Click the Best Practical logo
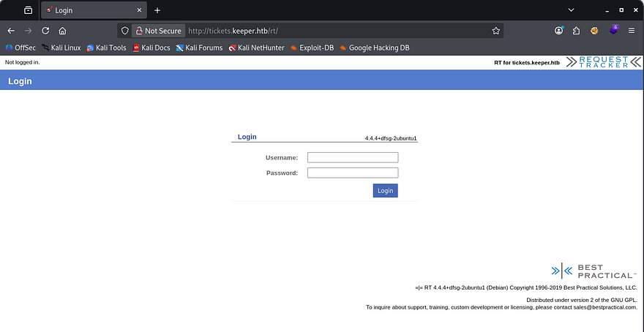This screenshot has height=332, width=644. pos(594,271)
